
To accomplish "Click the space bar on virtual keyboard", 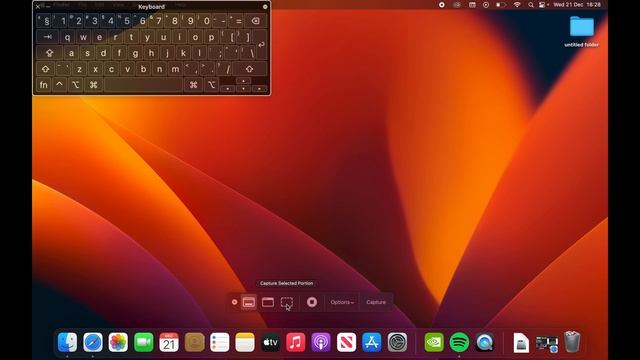I will pos(143,85).
